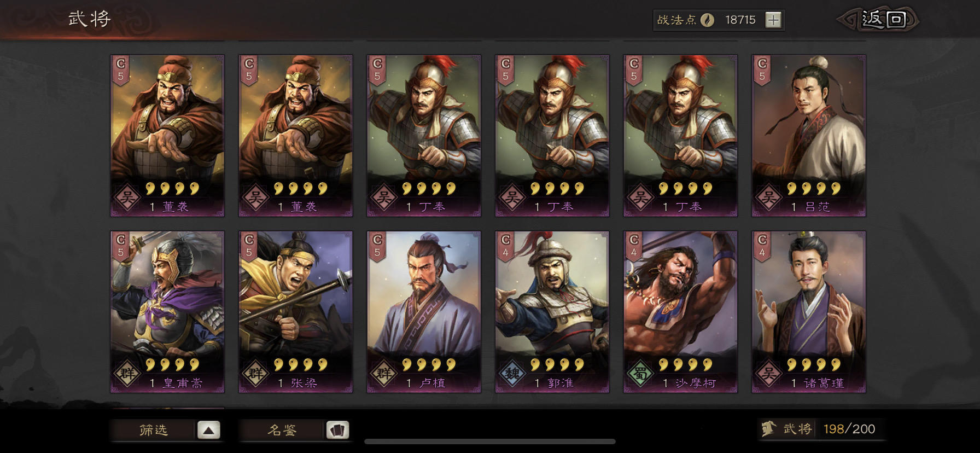
Task: Choose the 诸葛瑾 general card
Action: pyautogui.click(x=809, y=312)
